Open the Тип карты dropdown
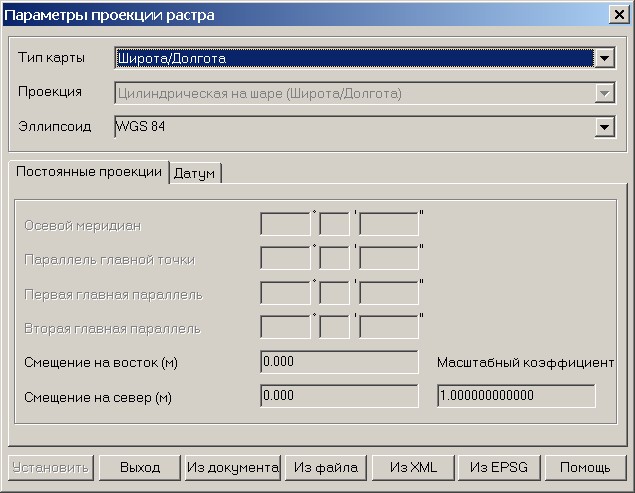This screenshot has height=493, width=635. tap(603, 59)
